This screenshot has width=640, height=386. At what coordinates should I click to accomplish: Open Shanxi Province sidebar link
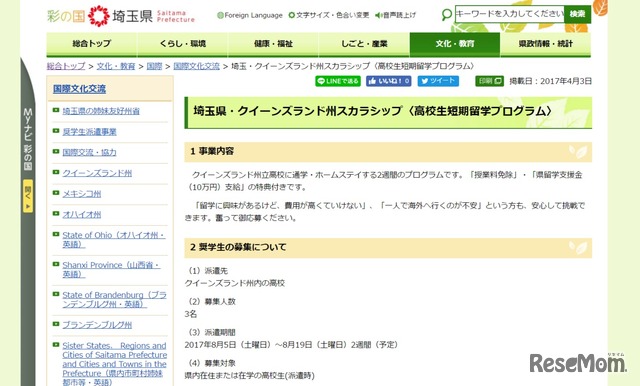[x=111, y=269]
